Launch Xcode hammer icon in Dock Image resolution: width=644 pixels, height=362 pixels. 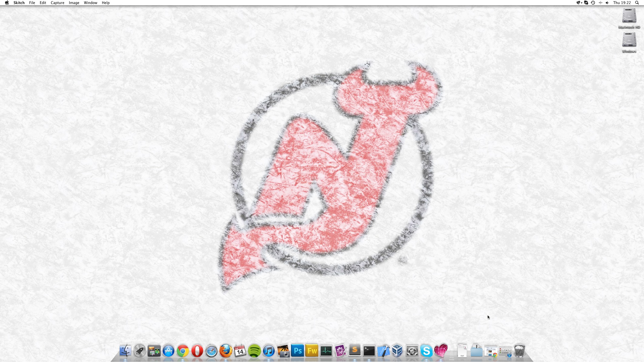click(x=383, y=351)
